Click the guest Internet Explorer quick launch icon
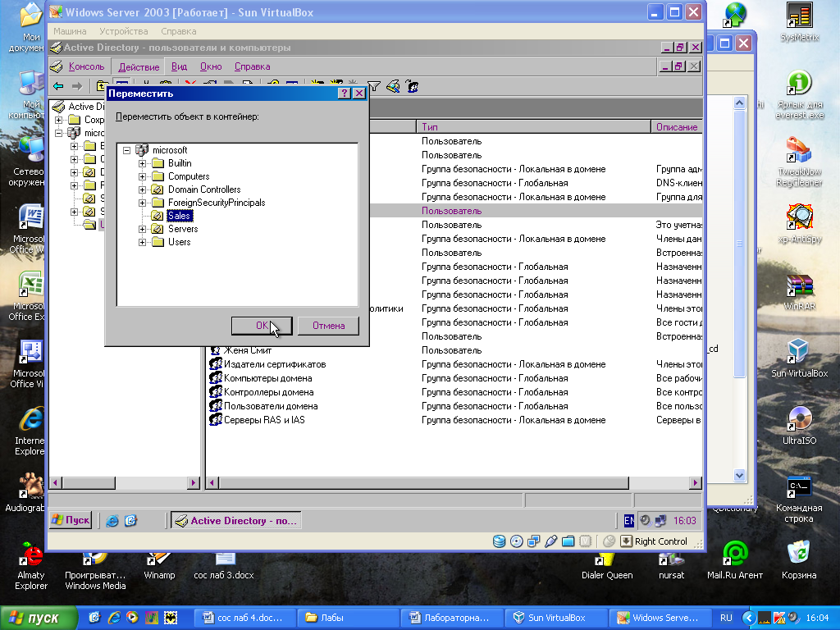840x630 pixels. click(112, 521)
